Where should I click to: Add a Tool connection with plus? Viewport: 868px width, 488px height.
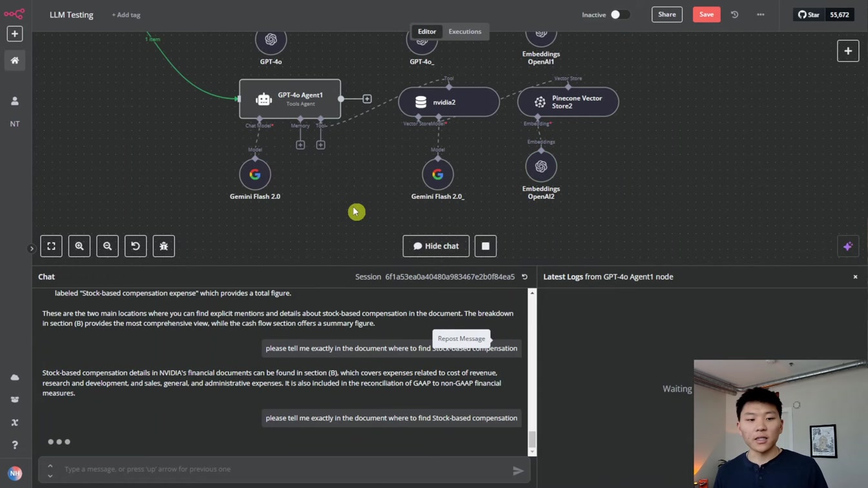click(x=320, y=145)
